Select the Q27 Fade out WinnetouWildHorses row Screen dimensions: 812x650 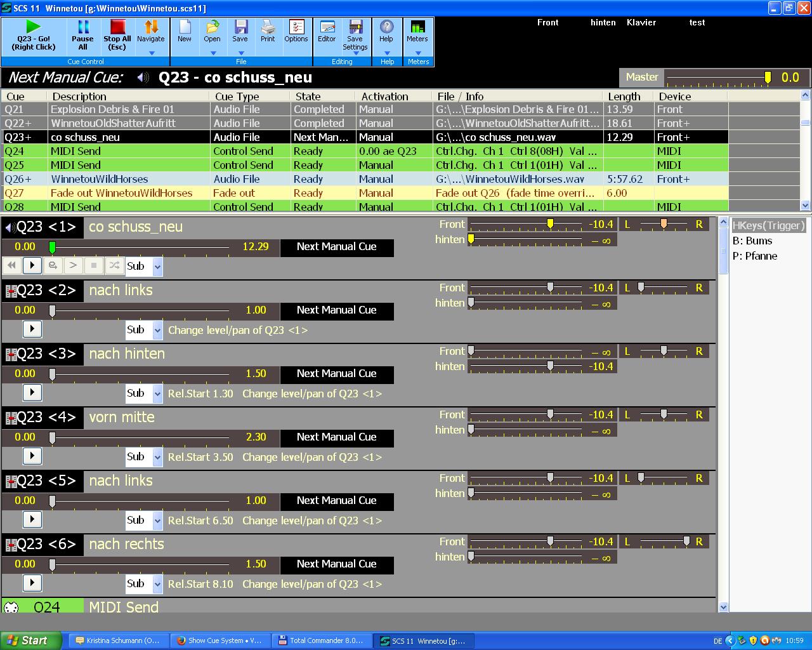[121, 193]
